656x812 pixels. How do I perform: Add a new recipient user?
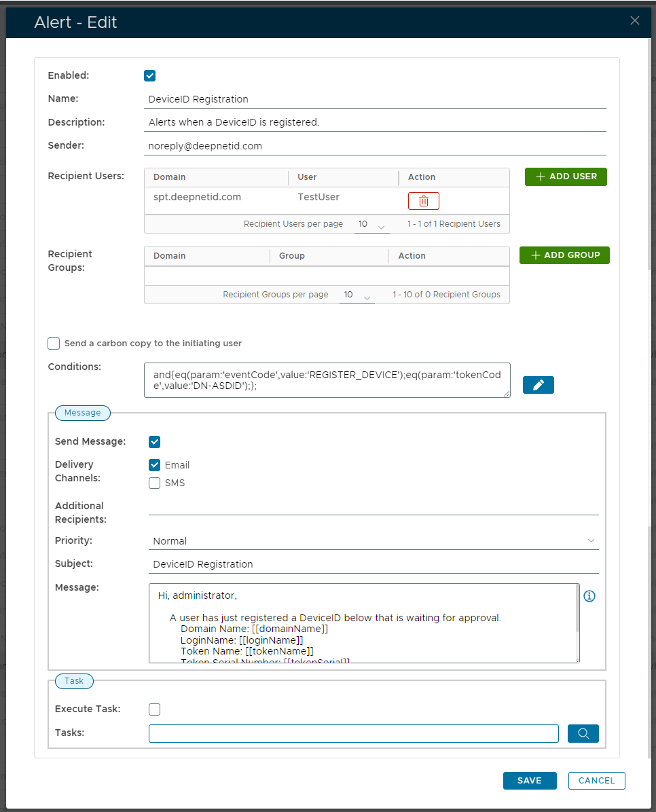(565, 177)
